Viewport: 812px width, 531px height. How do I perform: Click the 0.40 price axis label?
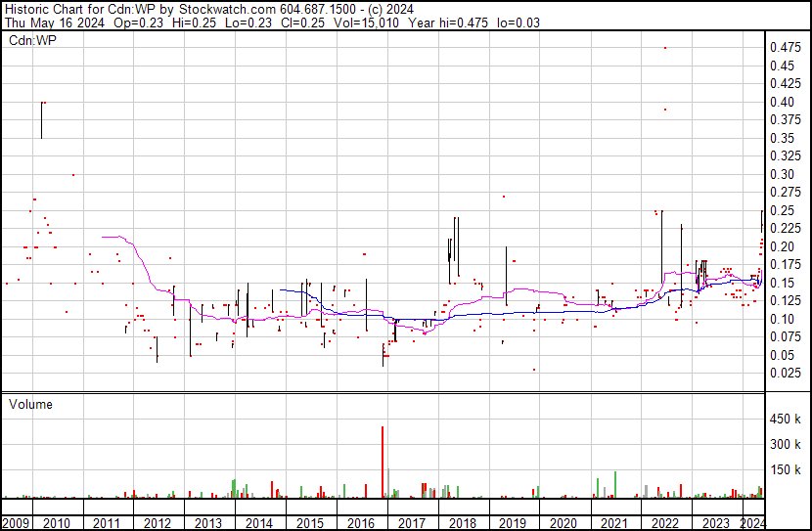tap(782, 102)
